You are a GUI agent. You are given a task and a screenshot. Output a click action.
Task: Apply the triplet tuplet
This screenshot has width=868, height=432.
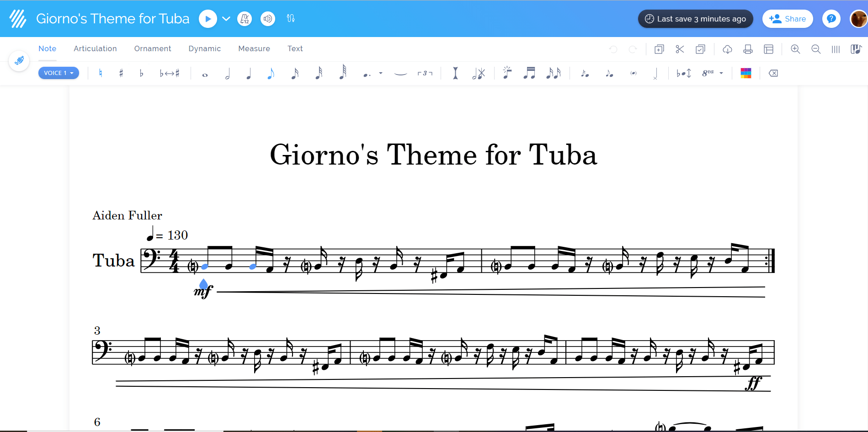[x=425, y=73]
